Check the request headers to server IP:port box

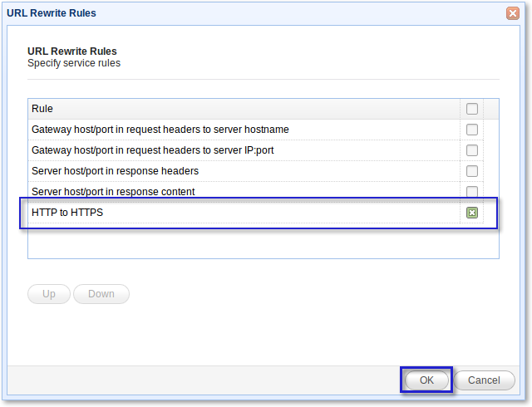[x=472, y=150]
